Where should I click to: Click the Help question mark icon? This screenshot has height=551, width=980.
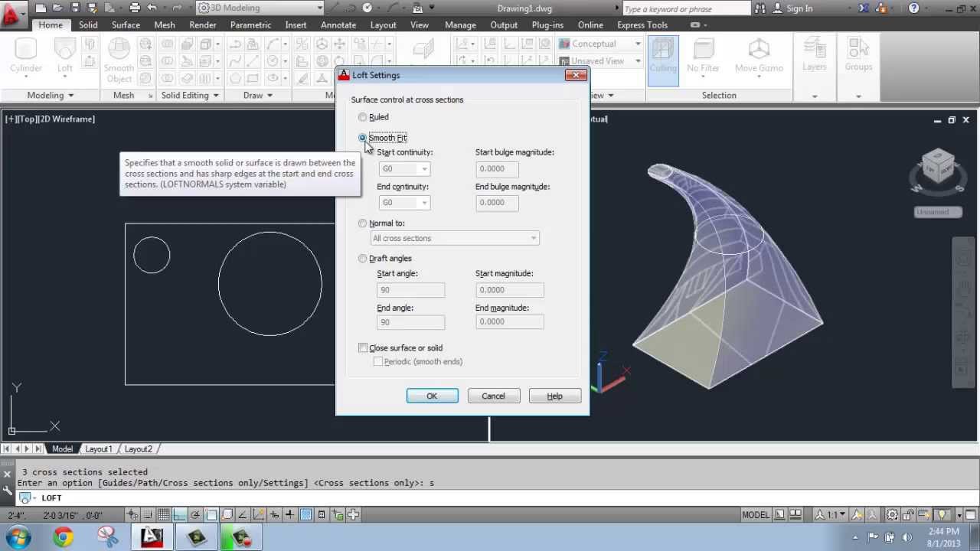point(913,8)
